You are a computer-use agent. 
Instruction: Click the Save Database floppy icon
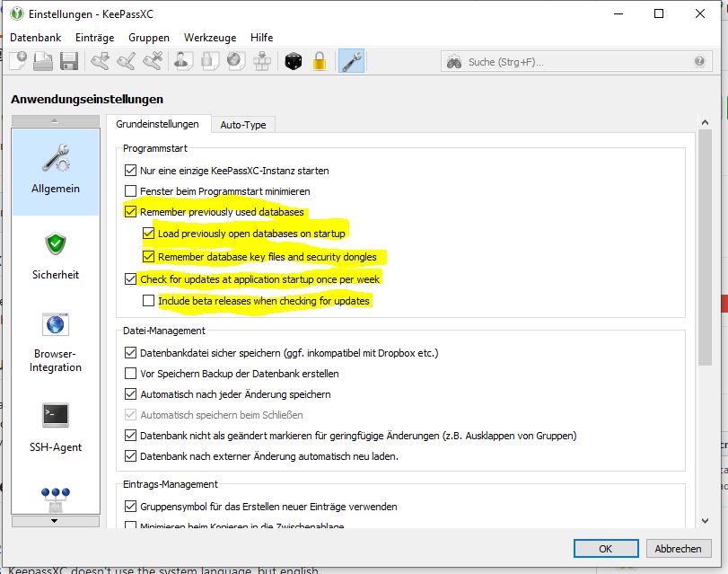(x=69, y=61)
